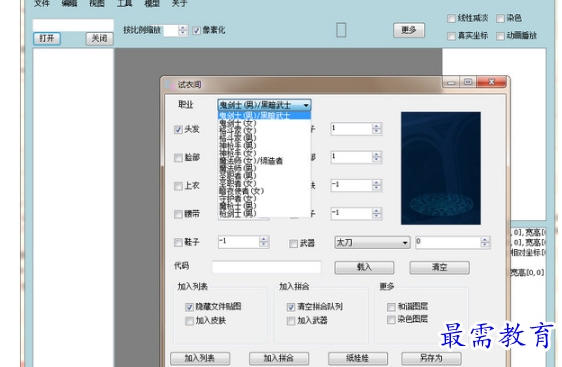Minimize the 试衣间 dialog
This screenshot has width=562, height=367.
[x=451, y=82]
